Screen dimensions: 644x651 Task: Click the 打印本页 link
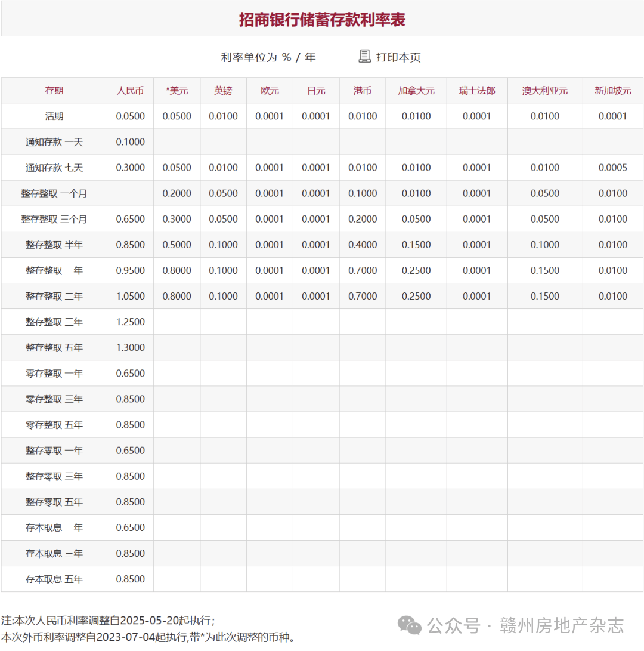tap(398, 57)
